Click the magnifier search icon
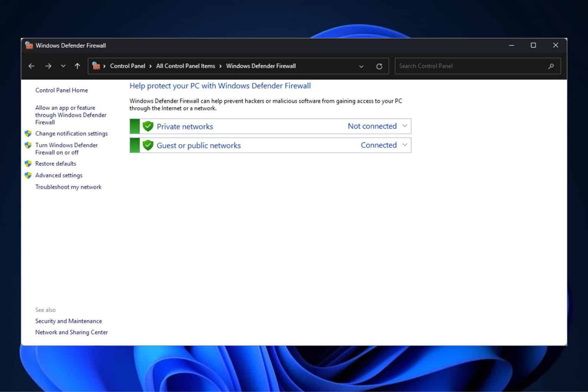 point(551,66)
